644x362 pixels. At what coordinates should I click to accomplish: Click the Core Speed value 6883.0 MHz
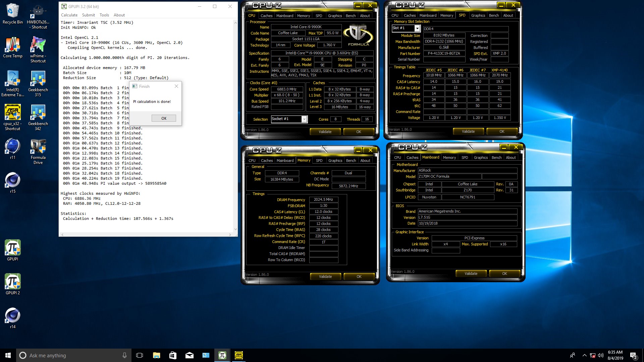(287, 89)
